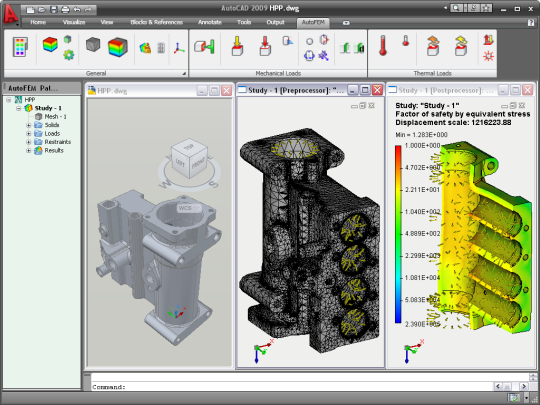Open the Tools ribbon tab
Viewport: 540px width, 405px height.
pyautogui.click(x=244, y=22)
